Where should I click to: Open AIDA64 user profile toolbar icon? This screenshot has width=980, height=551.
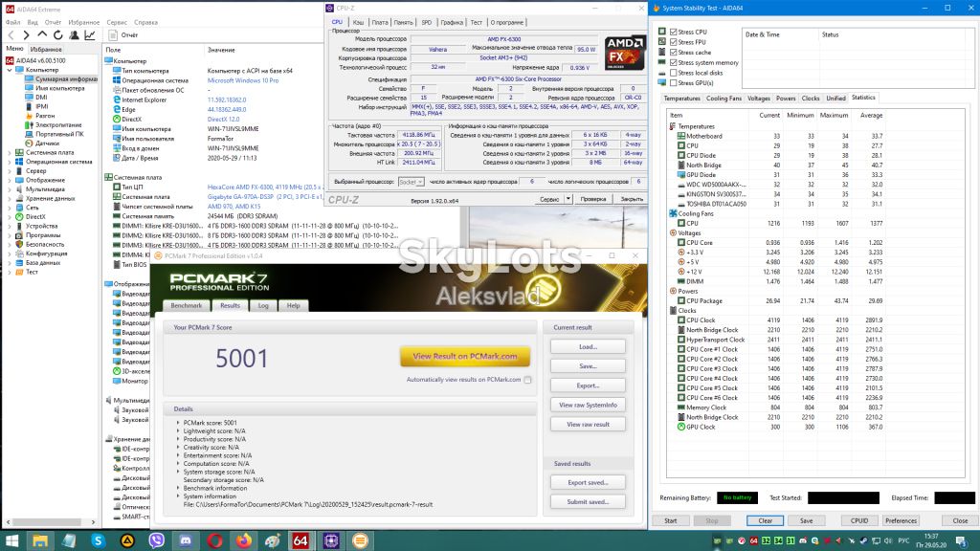[74, 35]
